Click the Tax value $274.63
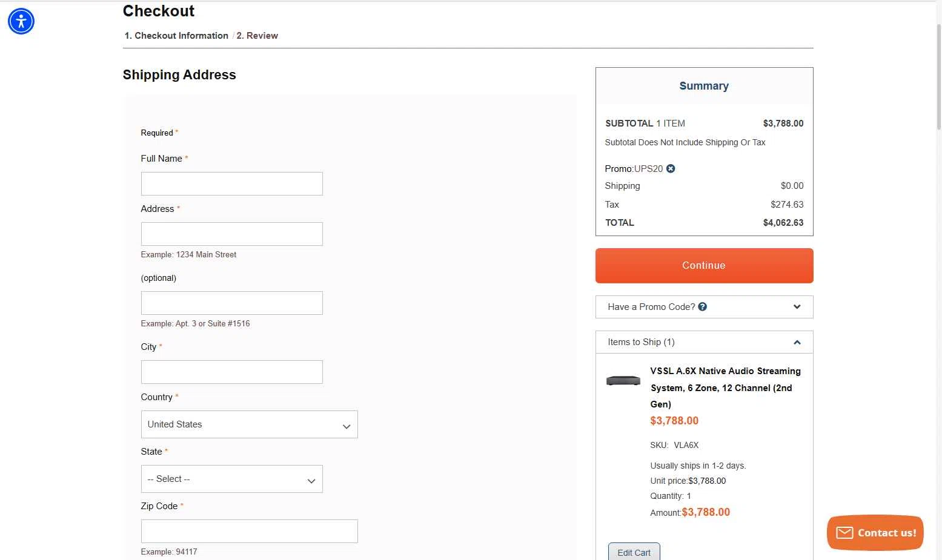942x560 pixels. (x=787, y=205)
